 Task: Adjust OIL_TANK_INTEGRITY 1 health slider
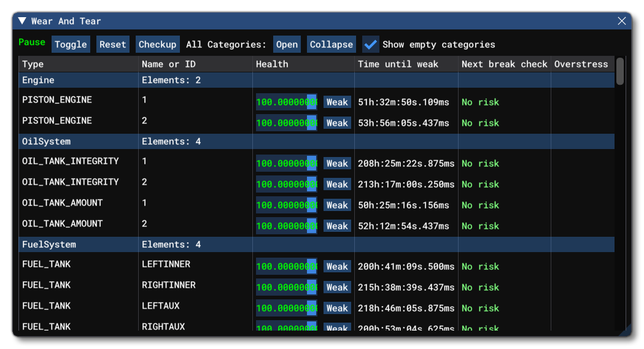point(287,164)
